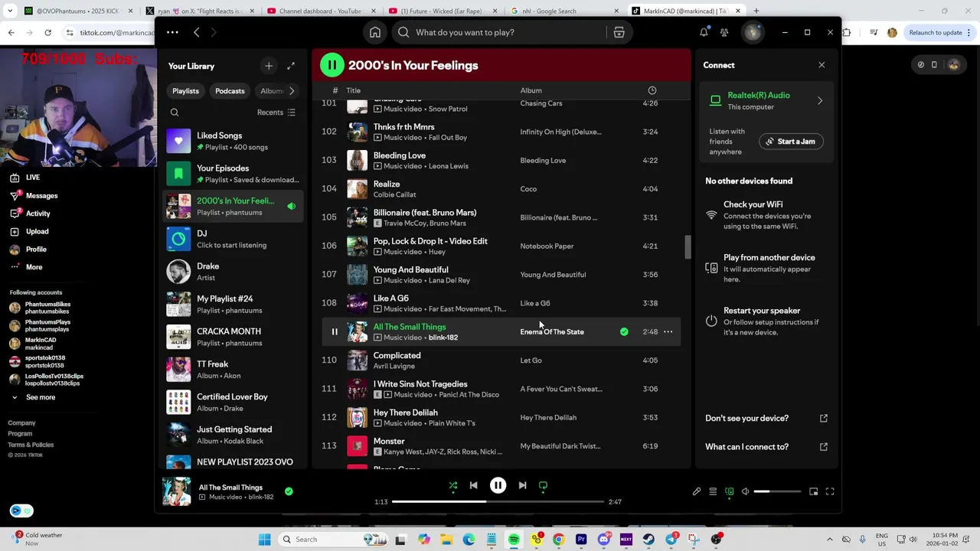
Task: Open Spotify profile avatar
Action: (753, 32)
